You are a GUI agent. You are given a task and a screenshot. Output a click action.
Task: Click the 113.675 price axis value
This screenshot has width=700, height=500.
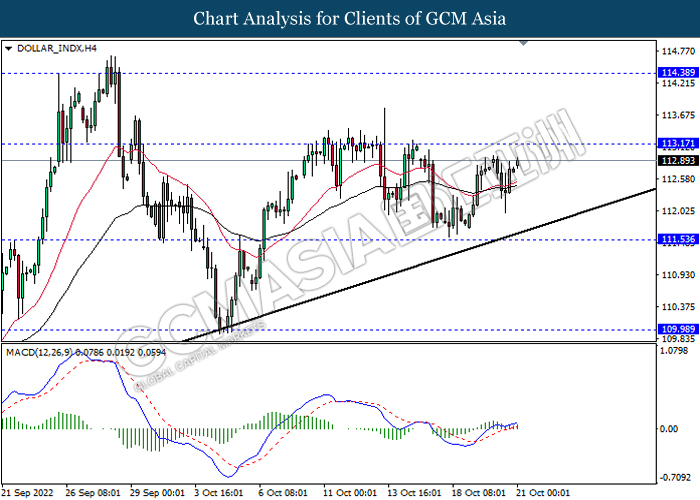(678, 115)
